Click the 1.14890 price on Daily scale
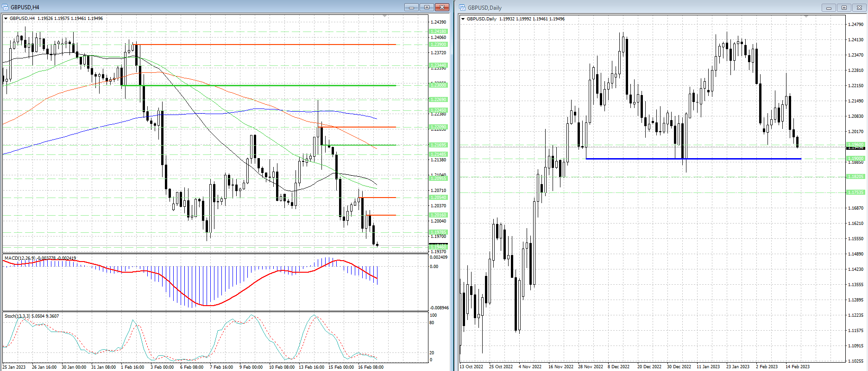Image resolution: width=868 pixels, height=371 pixels. pyautogui.click(x=855, y=254)
